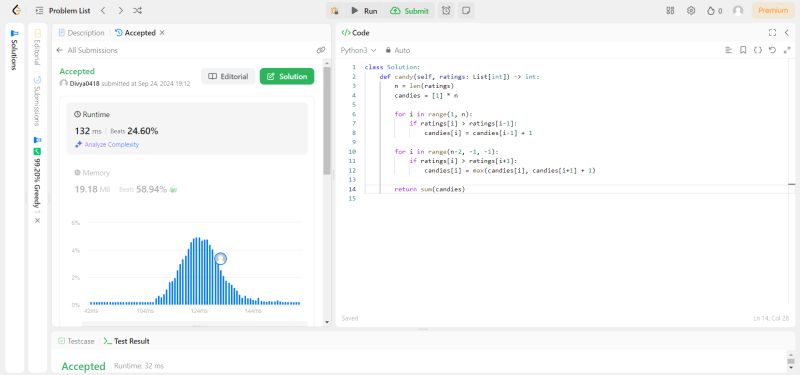Viewport: 800px width, 375px height.
Task: Open the Python3 language dropdown
Action: pos(358,50)
